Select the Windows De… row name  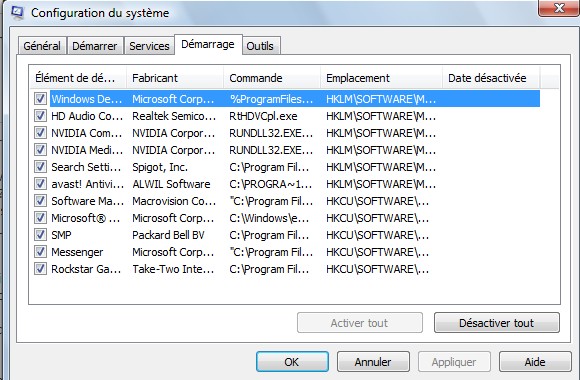tap(87, 99)
